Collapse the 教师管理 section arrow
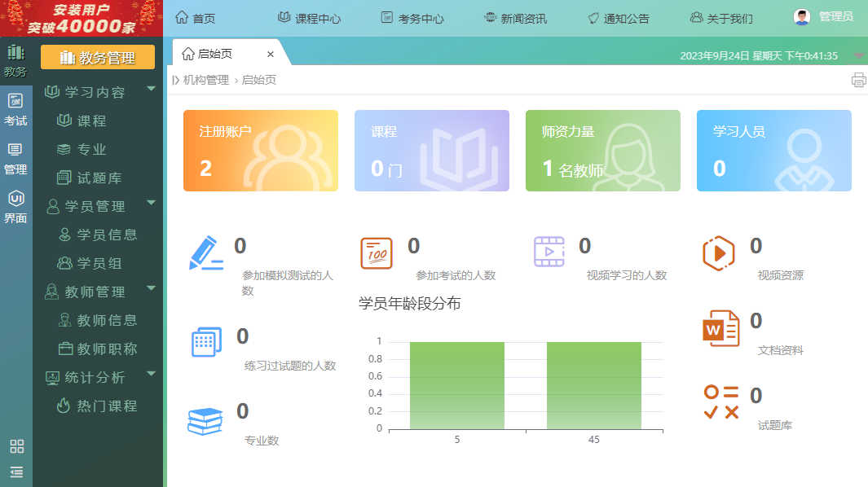 (x=151, y=288)
